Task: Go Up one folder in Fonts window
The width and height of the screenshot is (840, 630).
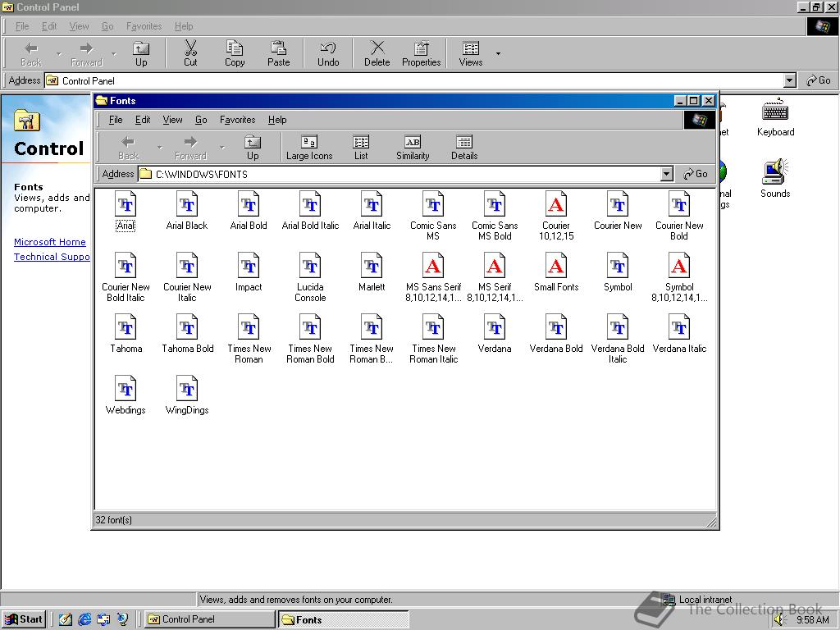Action: pos(253,148)
